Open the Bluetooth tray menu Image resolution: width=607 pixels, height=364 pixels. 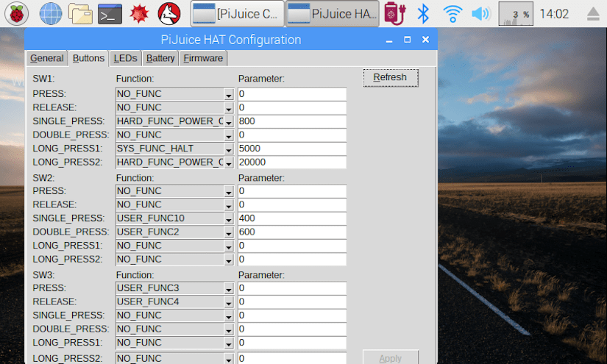click(x=423, y=13)
